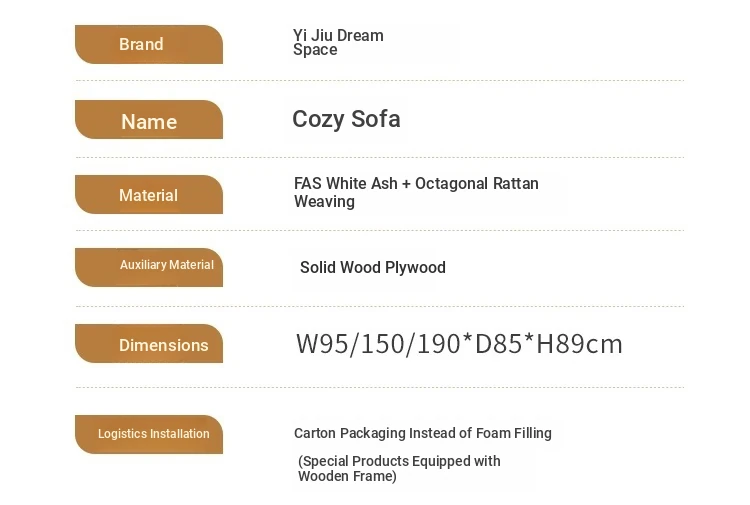Click the dotted divider below Brand row
Viewport: 750px width, 505px height.
[380, 81]
